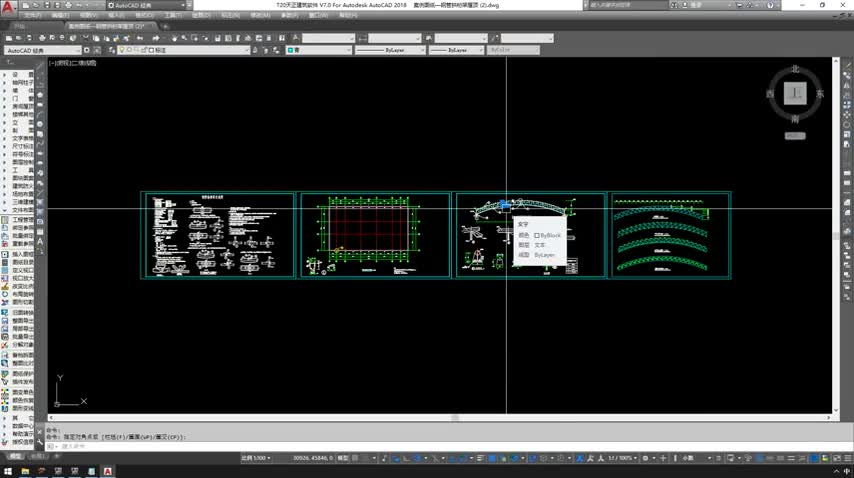The image size is (854, 478).
Task: Click the status bar customization menu icon
Action: click(848, 458)
